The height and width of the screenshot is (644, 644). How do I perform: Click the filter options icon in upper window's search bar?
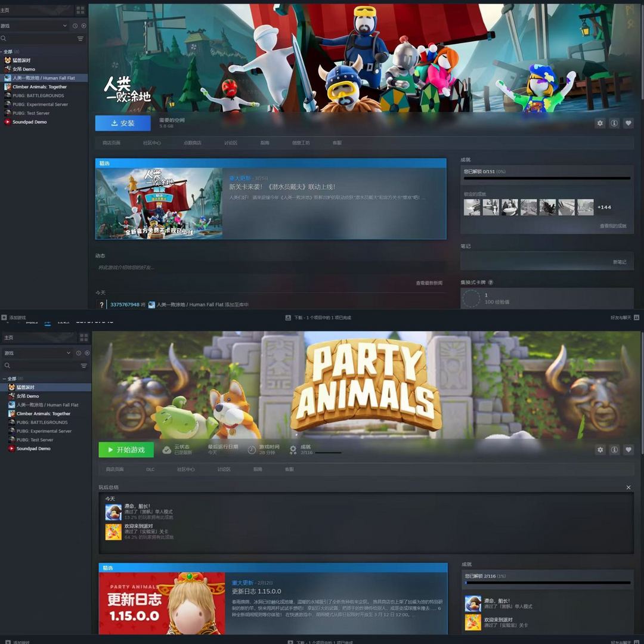80,39
